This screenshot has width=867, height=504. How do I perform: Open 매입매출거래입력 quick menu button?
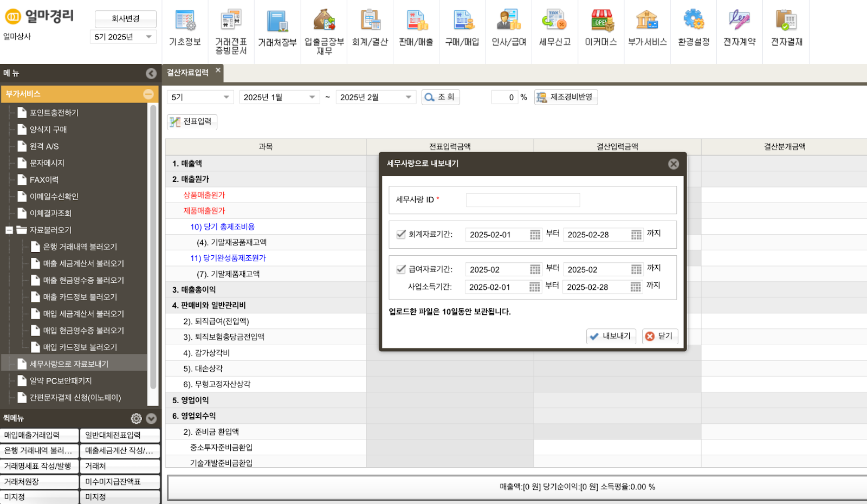[39, 435]
